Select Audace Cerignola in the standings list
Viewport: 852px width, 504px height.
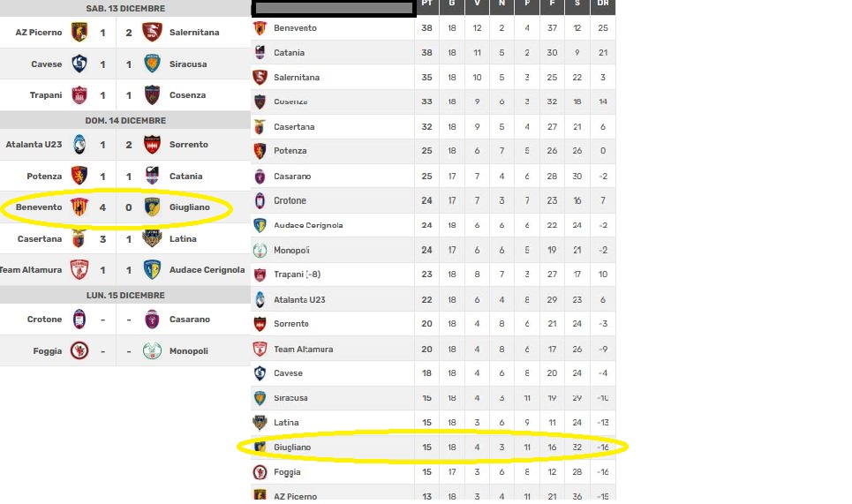pos(308,225)
